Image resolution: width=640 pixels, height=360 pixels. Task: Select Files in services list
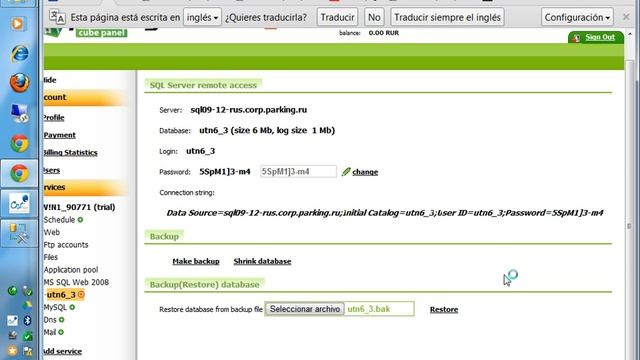pyautogui.click(x=51, y=257)
